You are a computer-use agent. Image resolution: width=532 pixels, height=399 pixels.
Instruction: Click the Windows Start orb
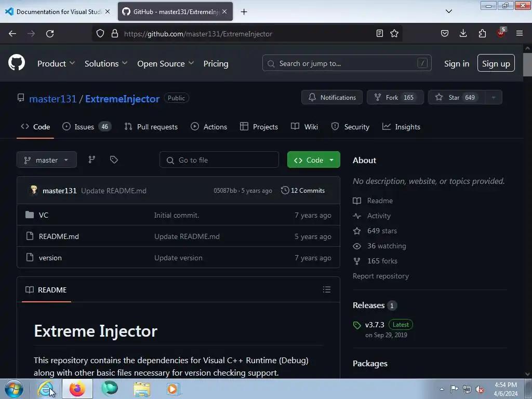click(x=14, y=389)
